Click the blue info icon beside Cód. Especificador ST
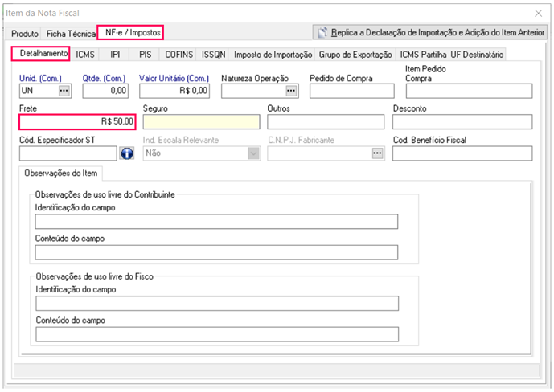Viewport: 554px width, 392px height. (125, 153)
